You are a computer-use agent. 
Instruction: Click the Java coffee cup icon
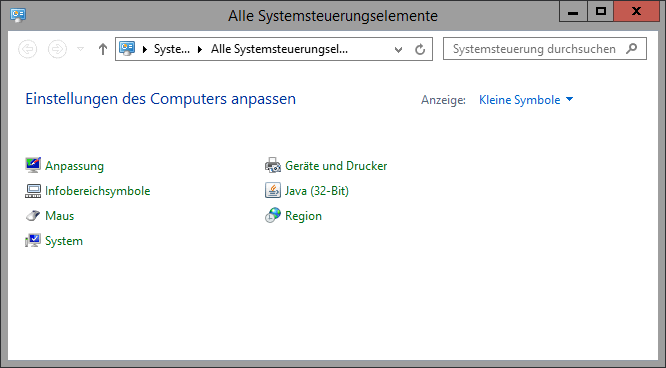pyautogui.click(x=273, y=190)
